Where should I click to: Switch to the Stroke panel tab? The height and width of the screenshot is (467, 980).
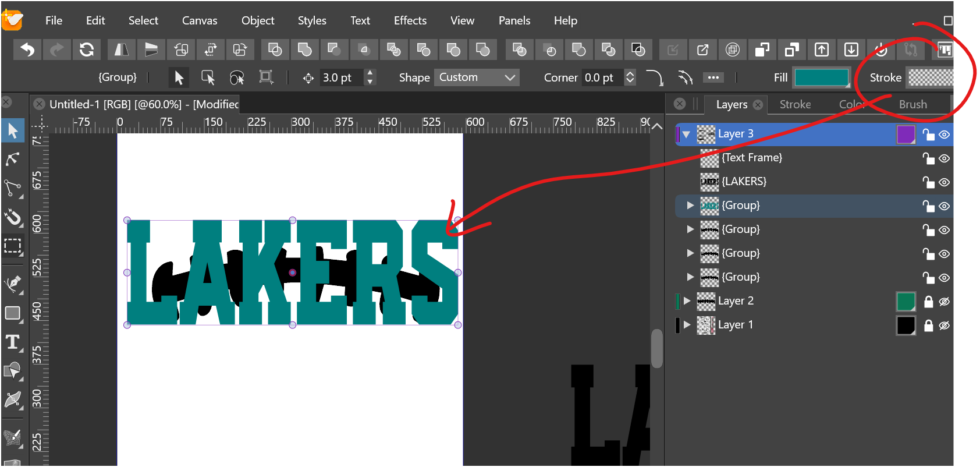coord(795,104)
